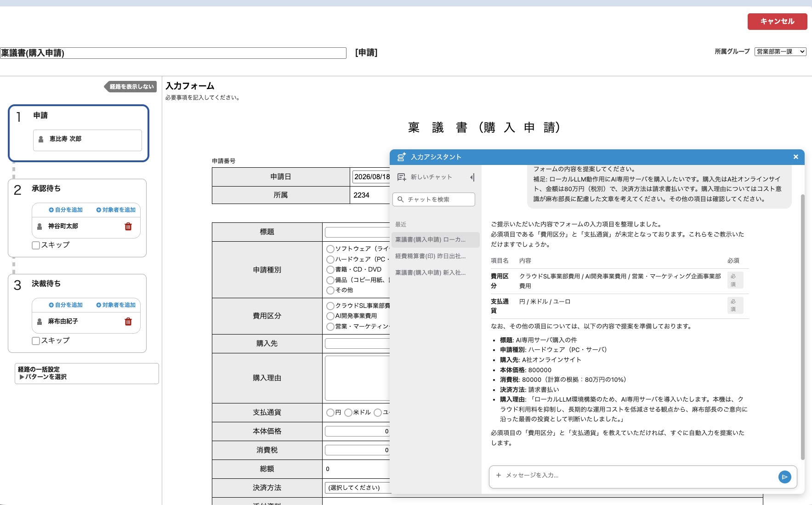Send message with blue arrow button
This screenshot has height=505, width=812.
click(x=784, y=477)
